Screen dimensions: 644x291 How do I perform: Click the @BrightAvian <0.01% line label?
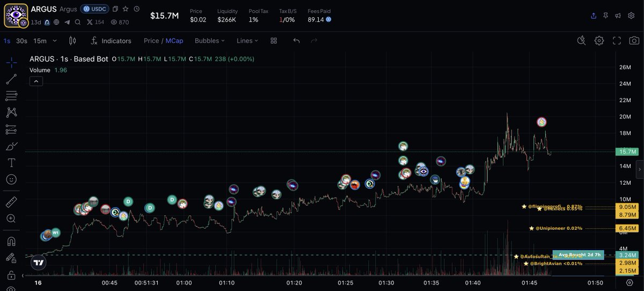coord(553,264)
